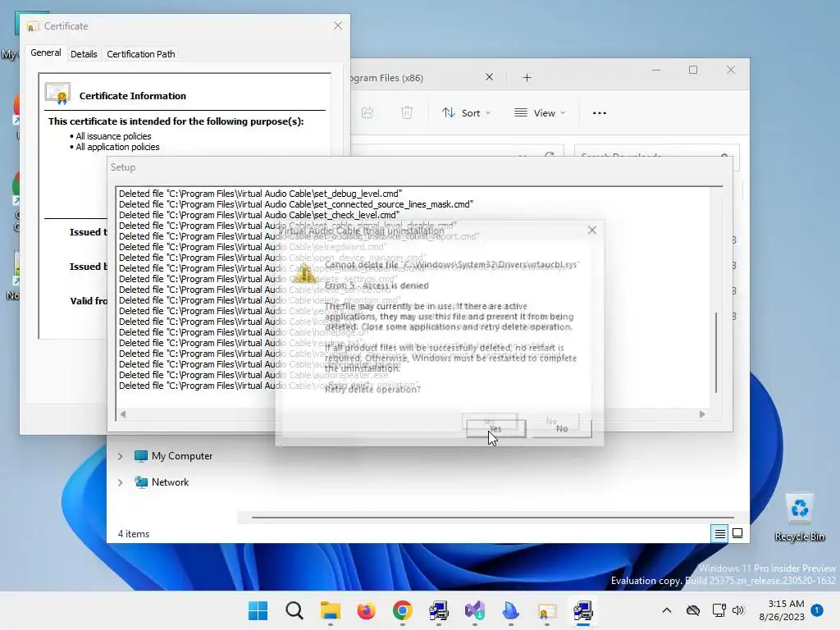Viewport: 840px width, 630px height.
Task: Click the Delete trash icon in Explorer toolbar
Action: [x=407, y=112]
